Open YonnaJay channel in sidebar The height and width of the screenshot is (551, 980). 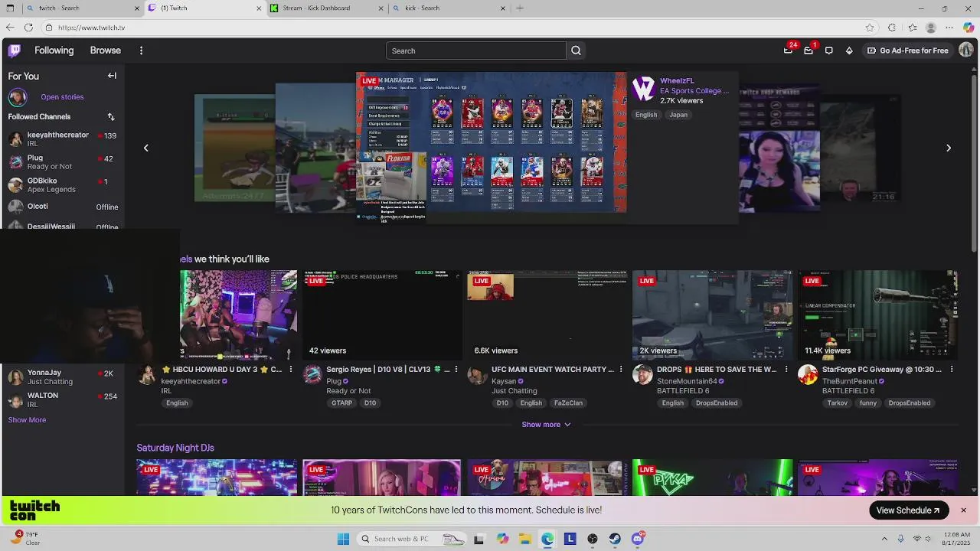(62, 377)
